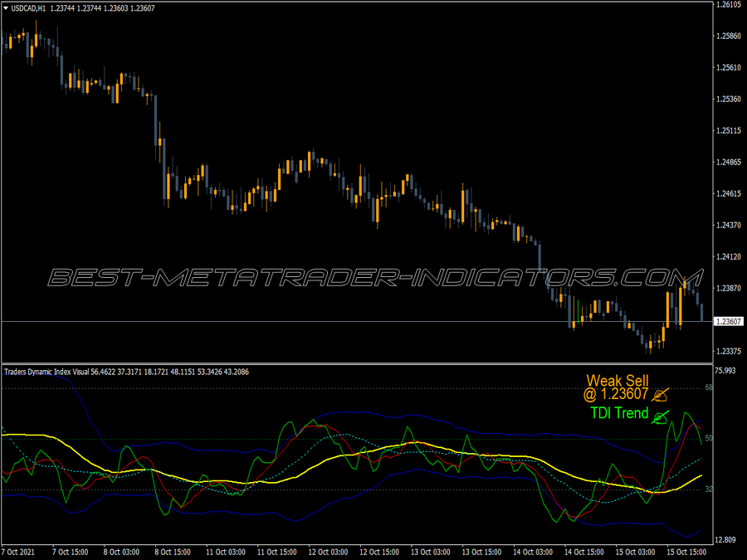Select the USDCAD,H1 symbol label

(x=28, y=8)
